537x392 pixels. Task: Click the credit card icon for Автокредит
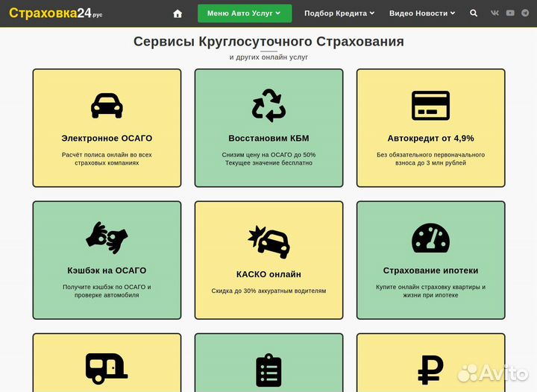(430, 106)
